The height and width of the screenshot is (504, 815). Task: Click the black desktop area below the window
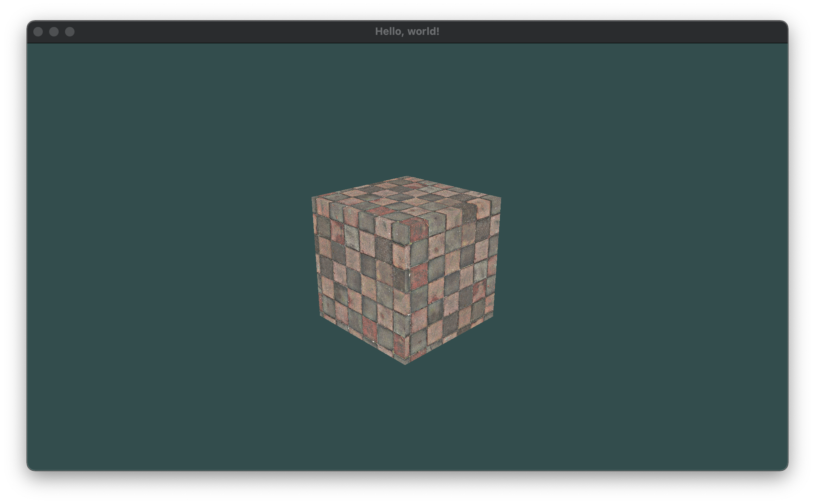[407, 488]
